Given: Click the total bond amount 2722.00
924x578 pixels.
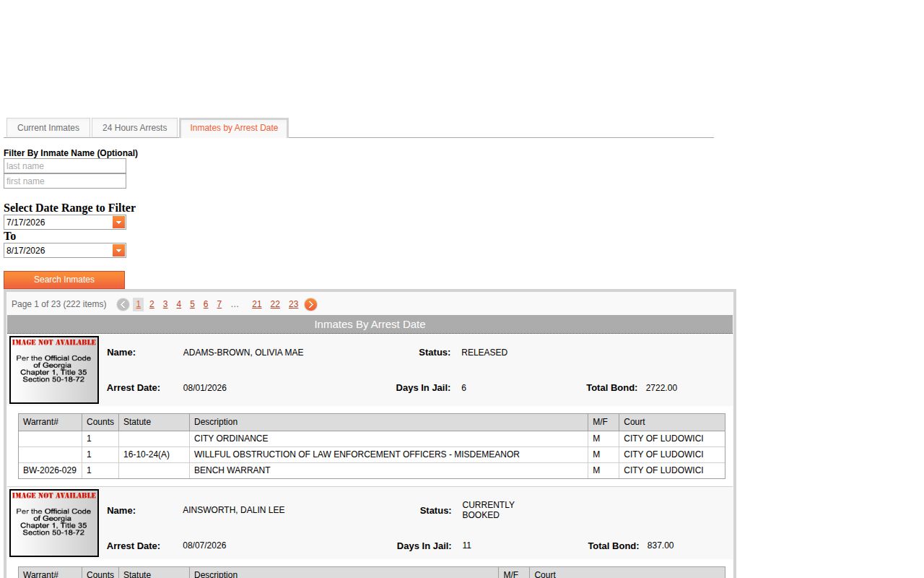Looking at the screenshot, I should pos(661,388).
